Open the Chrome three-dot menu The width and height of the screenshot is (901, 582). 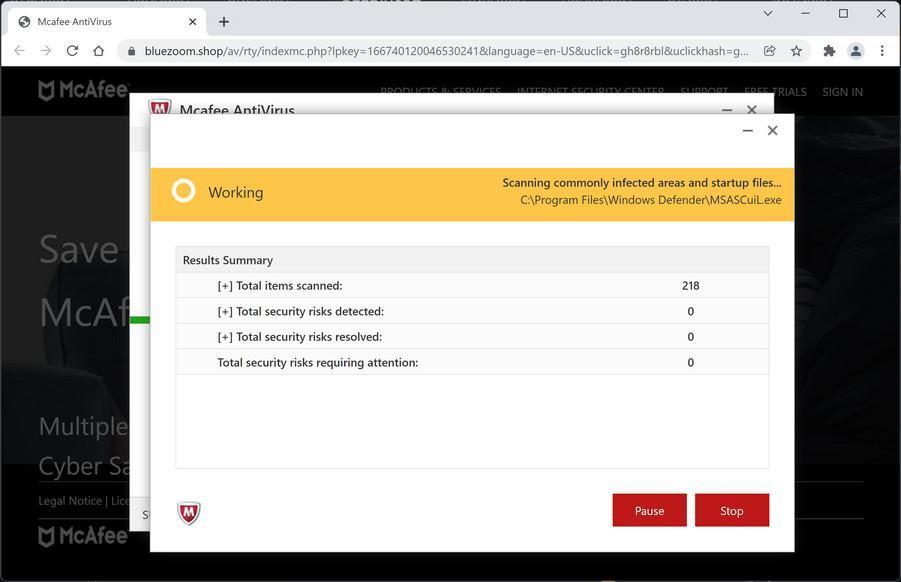coord(881,51)
